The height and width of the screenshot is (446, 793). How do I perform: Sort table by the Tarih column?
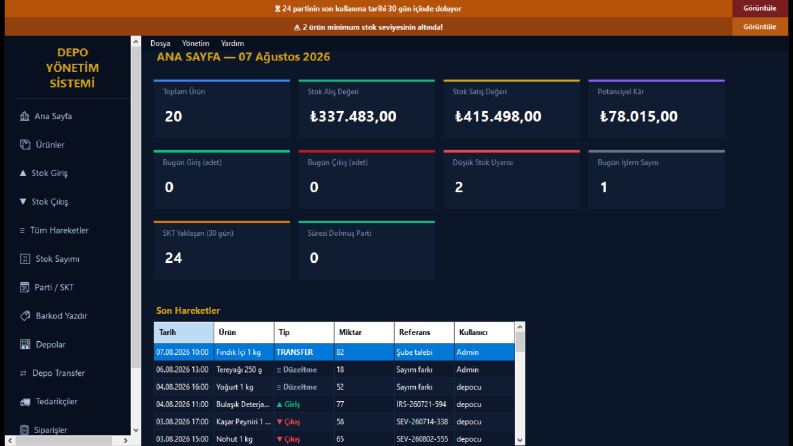click(184, 332)
